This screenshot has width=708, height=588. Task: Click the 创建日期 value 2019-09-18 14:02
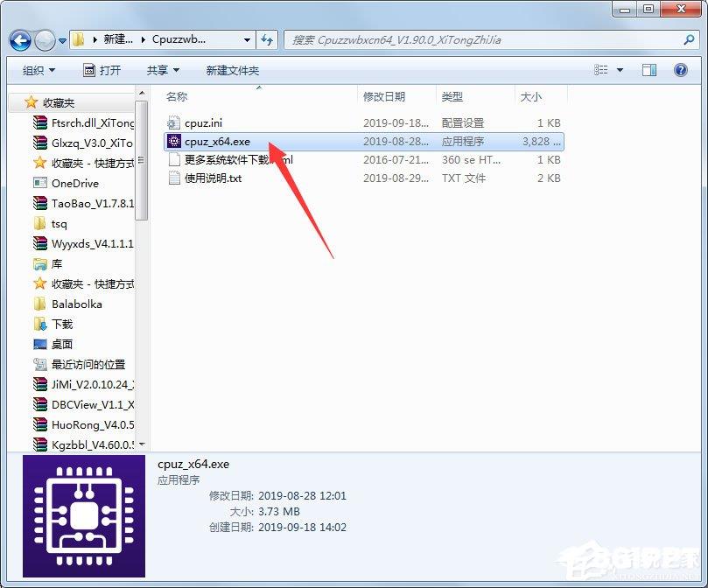coord(302,527)
